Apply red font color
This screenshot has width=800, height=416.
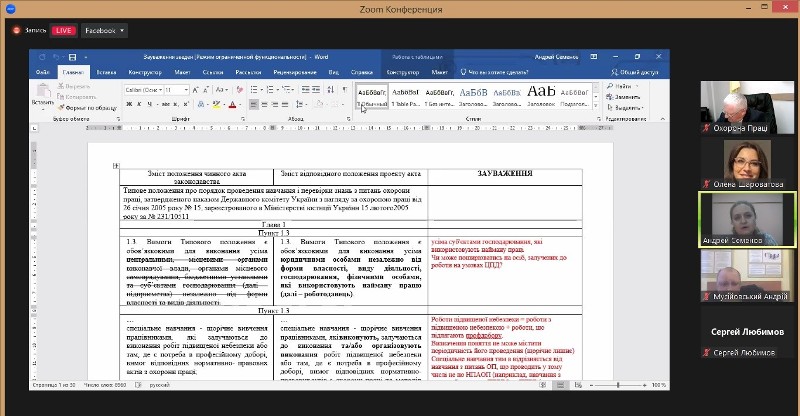coord(232,104)
